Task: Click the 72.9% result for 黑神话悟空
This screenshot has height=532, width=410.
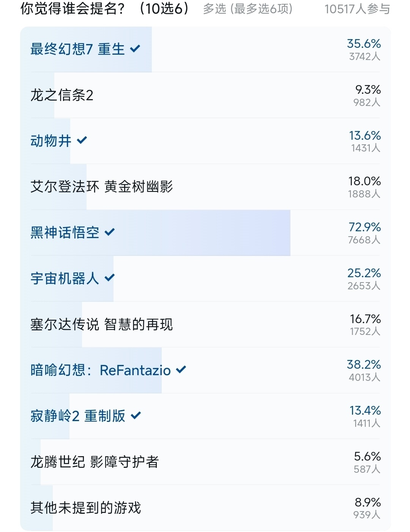Action: 365,227
